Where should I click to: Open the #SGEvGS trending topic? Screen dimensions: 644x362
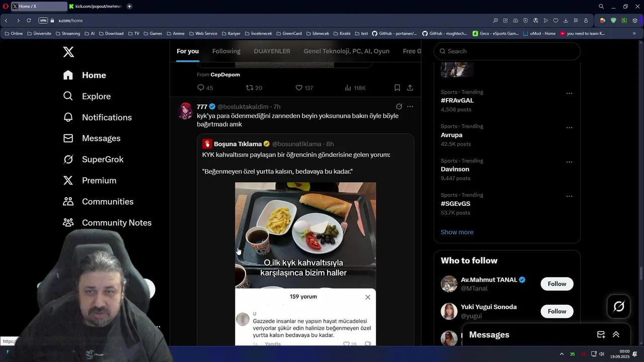click(455, 204)
